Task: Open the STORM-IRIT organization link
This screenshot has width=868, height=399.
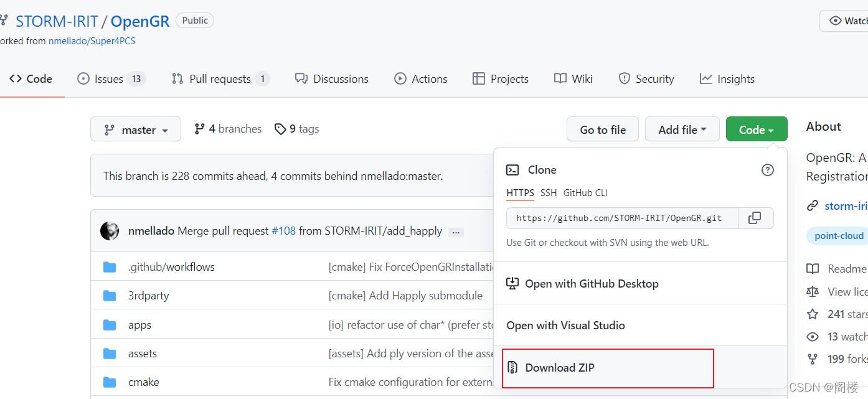Action: pyautogui.click(x=57, y=21)
